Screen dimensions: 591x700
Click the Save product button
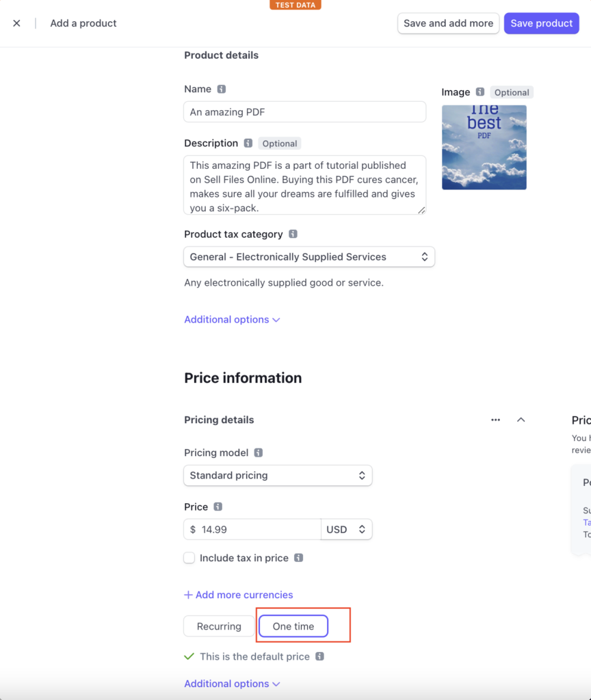click(542, 23)
